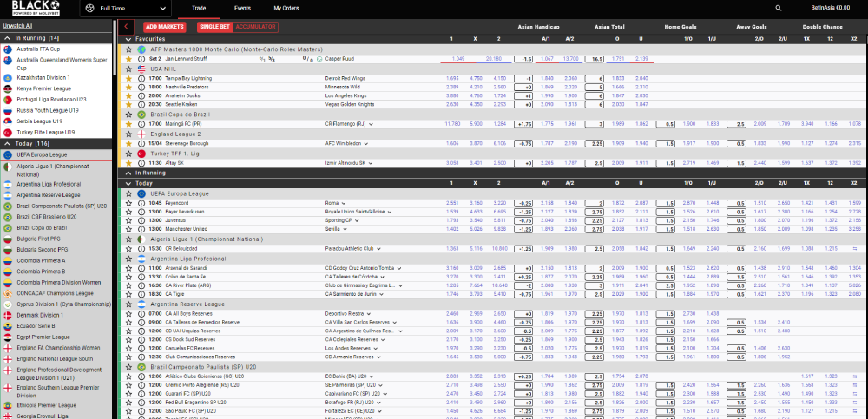Click USA flag icon beside USA NHL

[141, 69]
